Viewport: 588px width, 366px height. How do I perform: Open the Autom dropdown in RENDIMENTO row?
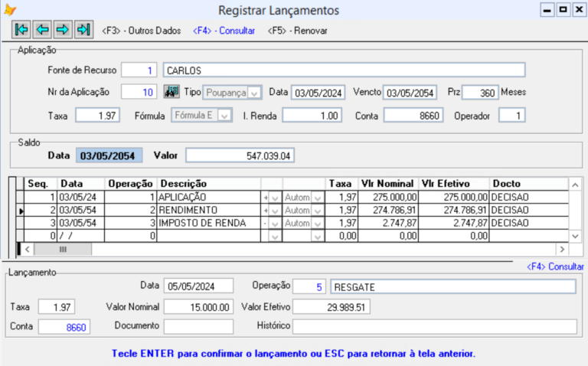(318, 211)
